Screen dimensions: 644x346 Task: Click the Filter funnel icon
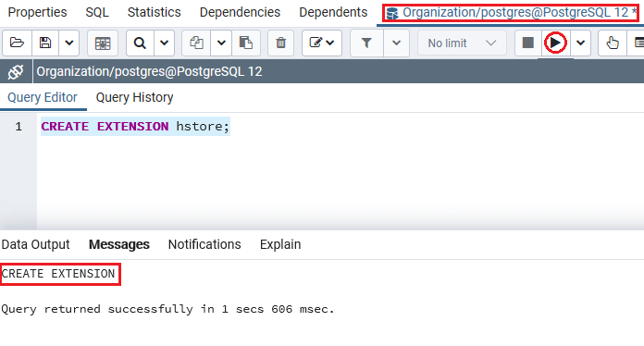[x=366, y=43]
